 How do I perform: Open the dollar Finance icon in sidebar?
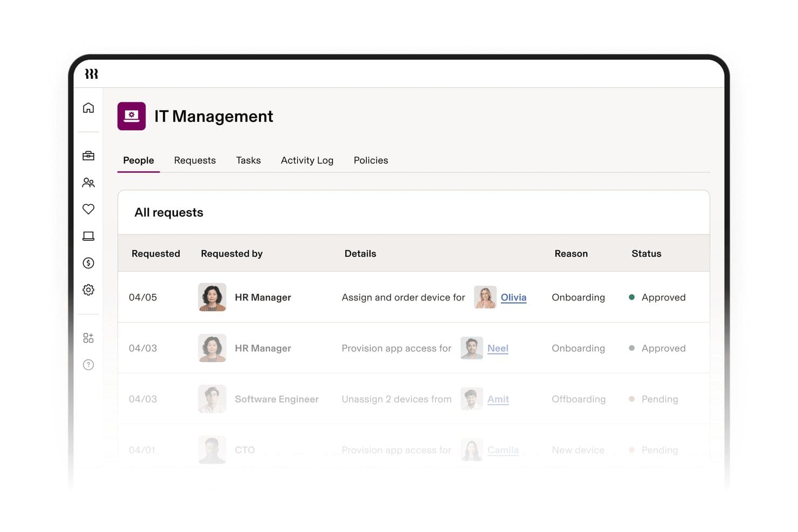click(x=88, y=263)
